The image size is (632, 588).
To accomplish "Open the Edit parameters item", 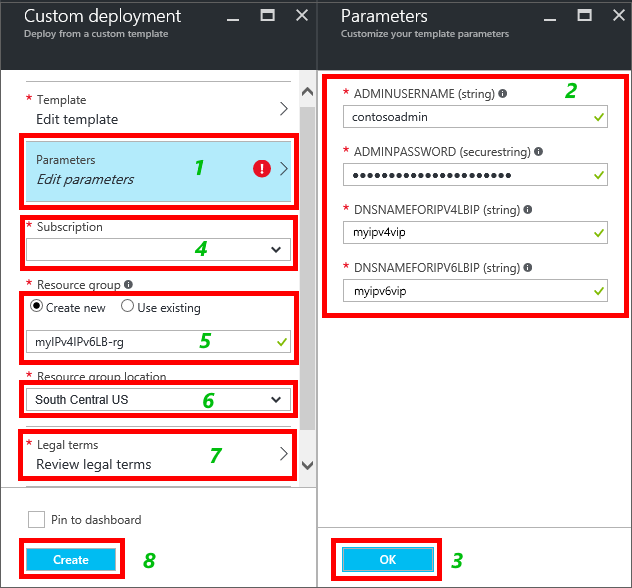I will click(158, 171).
